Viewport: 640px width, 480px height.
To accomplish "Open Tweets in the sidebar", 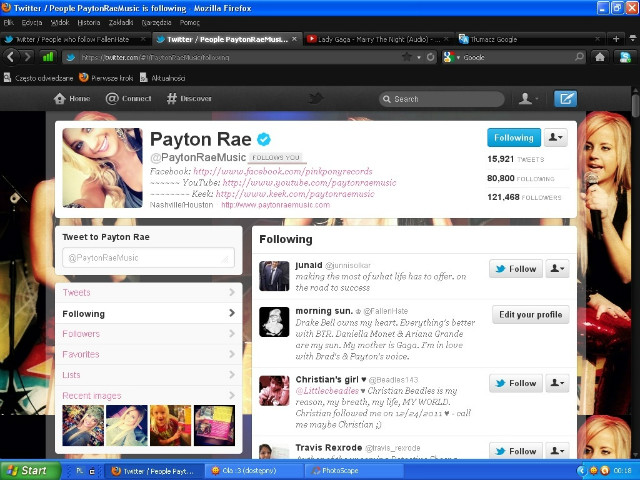I will 149,292.
